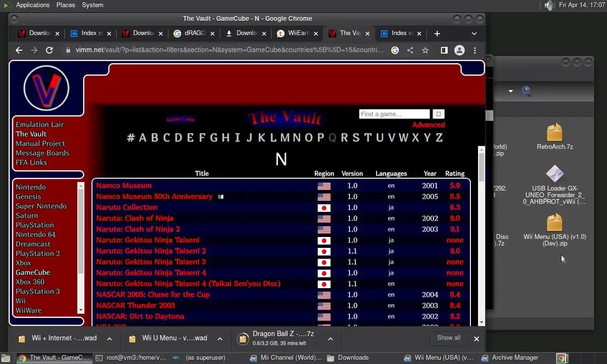Expand Wii U Menu wad download options

pos(220,339)
